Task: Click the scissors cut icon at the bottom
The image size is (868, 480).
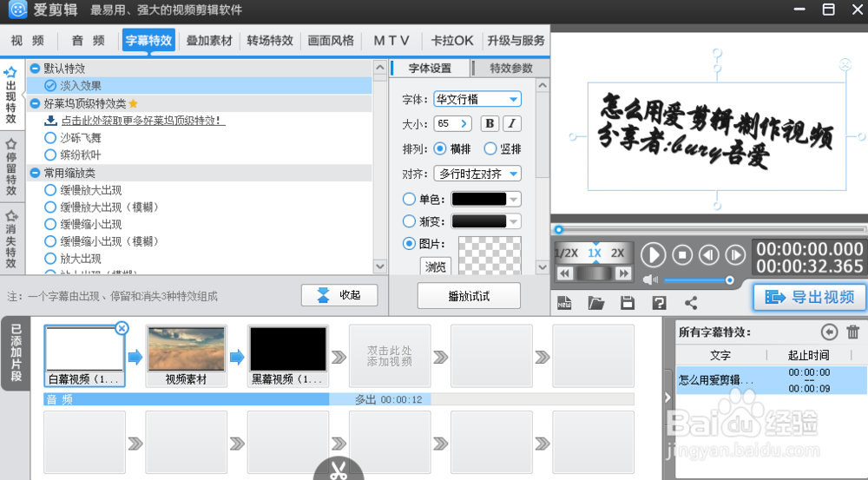Action: 339,470
